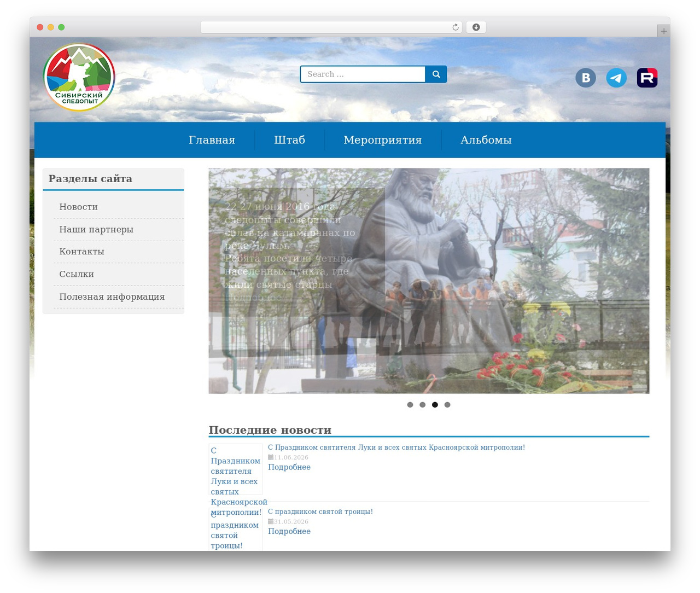
Task: Click the Последние новости heading
Action: pos(270,430)
